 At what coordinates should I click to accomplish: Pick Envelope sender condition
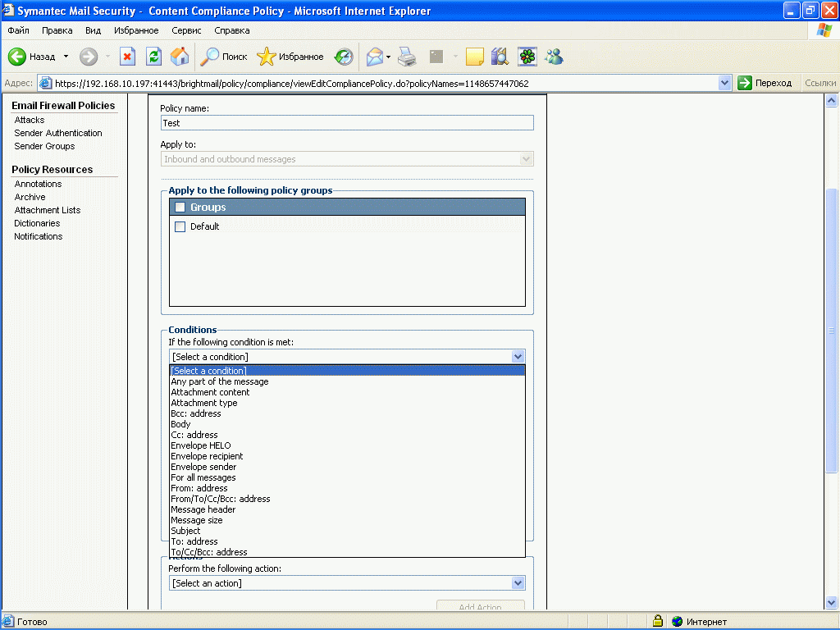347,467
